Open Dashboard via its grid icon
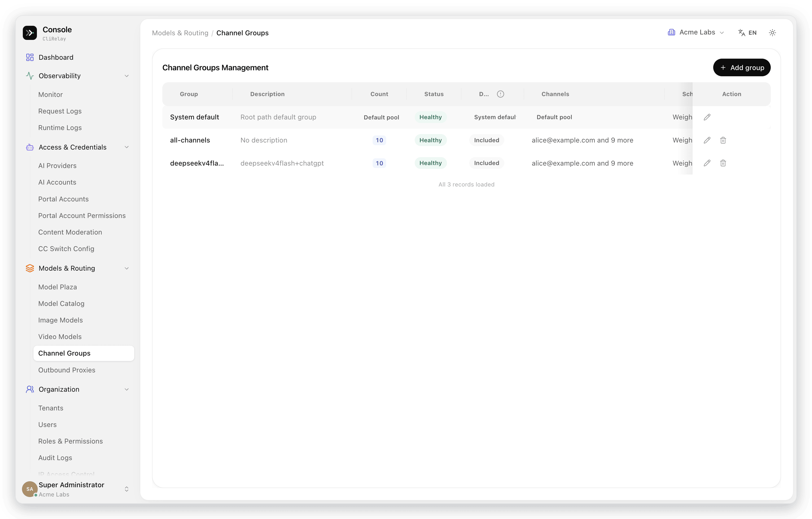 (30, 57)
